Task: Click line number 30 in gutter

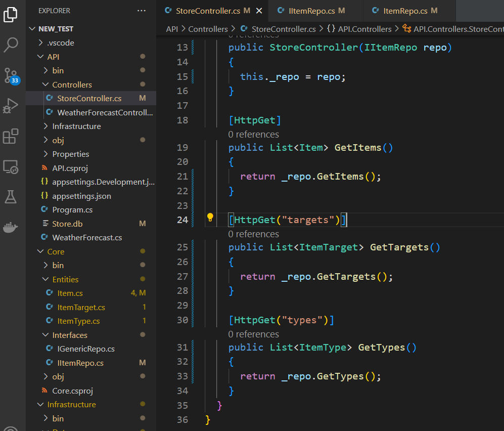Action: pos(182,320)
